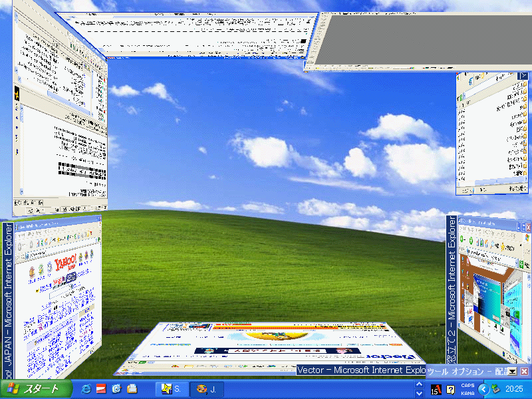532x399 pixels.
Task: Select the vertical "窓立て2" window label
Action: [452, 290]
